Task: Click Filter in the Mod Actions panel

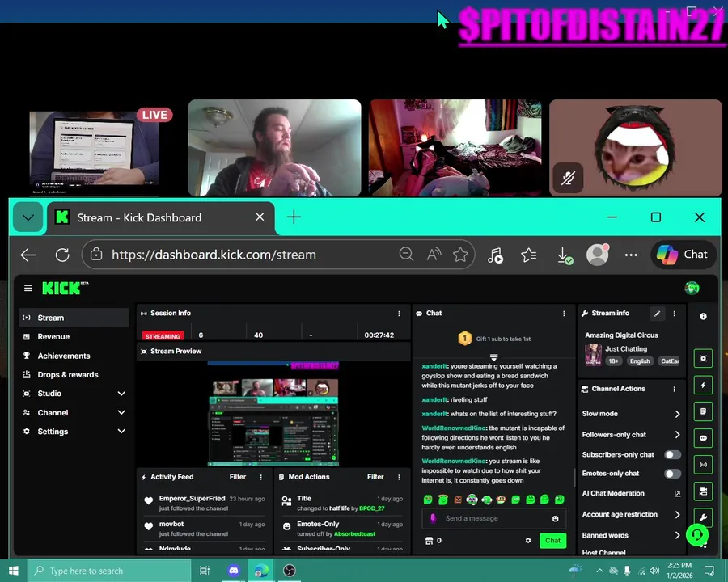Action: click(x=375, y=477)
